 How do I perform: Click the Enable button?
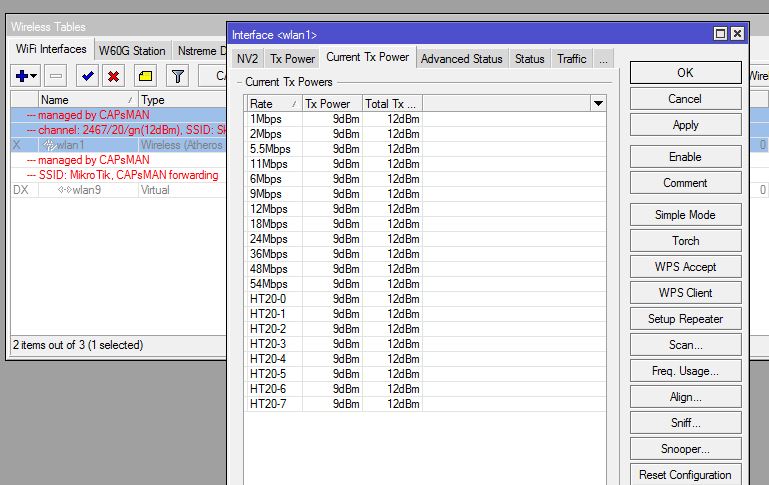click(x=685, y=156)
